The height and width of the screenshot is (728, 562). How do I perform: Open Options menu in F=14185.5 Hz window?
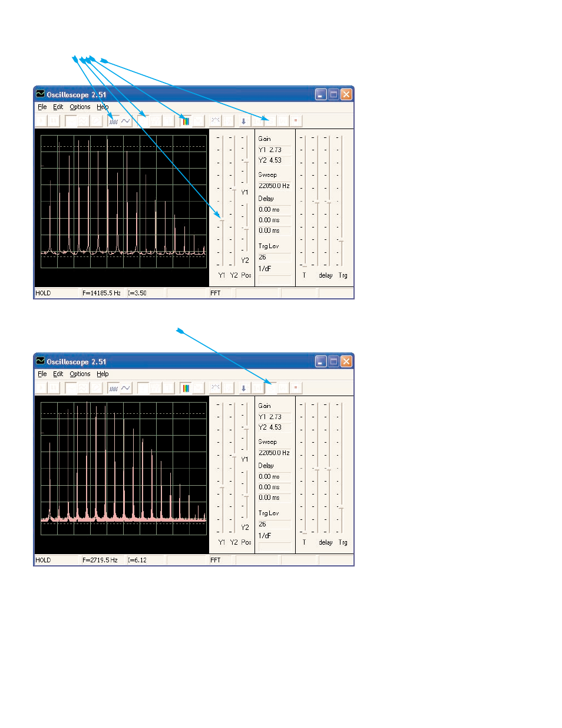point(80,107)
